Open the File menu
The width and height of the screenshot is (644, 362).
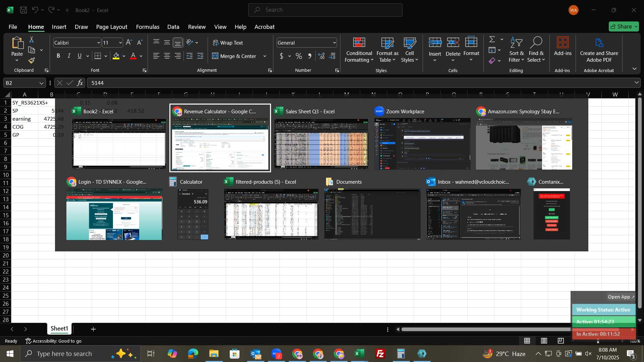13,27
